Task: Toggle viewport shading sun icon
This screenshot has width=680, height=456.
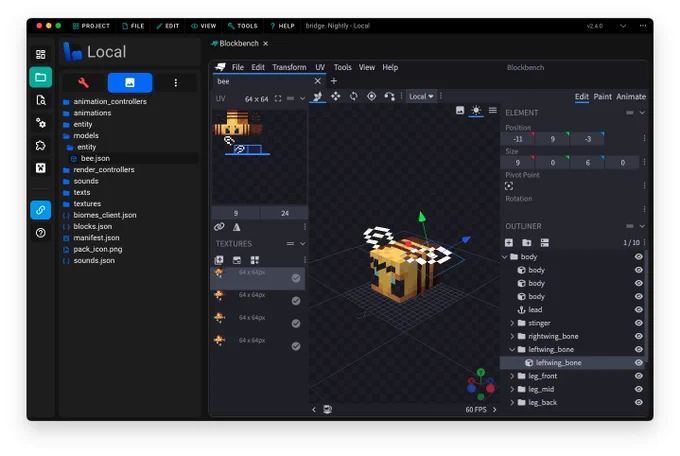Action: [x=476, y=111]
